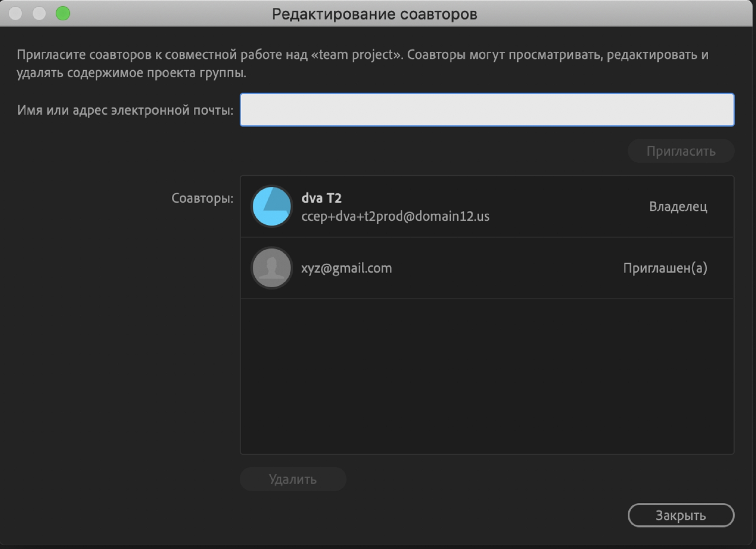The image size is (756, 549).
Task: Click the middle gray minimize window button
Action: click(39, 14)
